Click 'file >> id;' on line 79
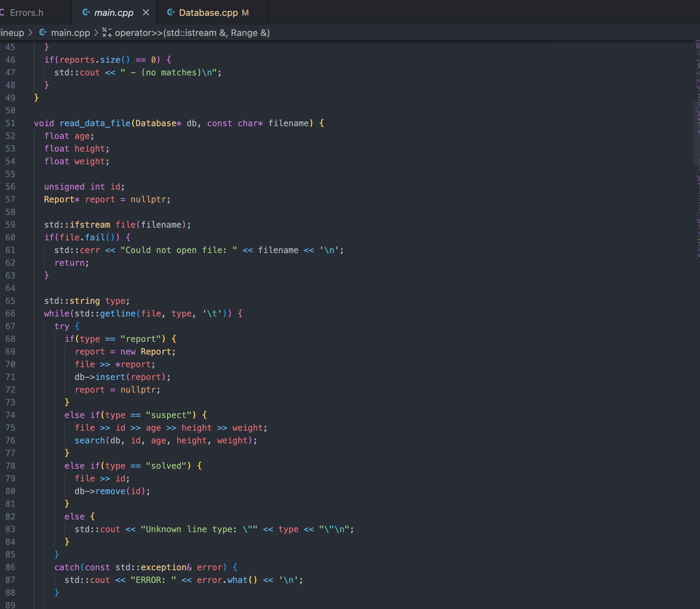 (102, 479)
